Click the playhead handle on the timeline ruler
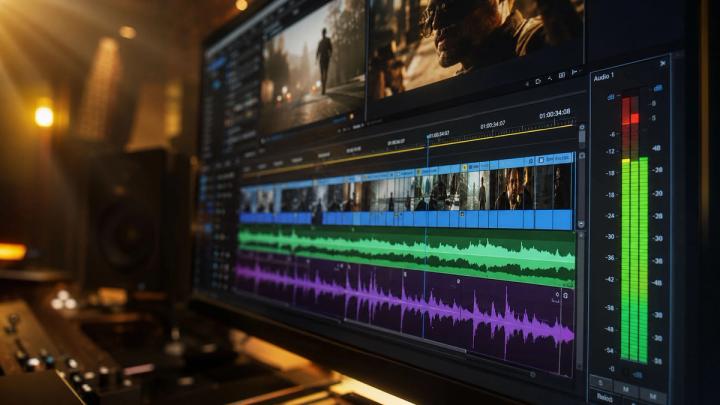This screenshot has width=720, height=405. point(428,137)
